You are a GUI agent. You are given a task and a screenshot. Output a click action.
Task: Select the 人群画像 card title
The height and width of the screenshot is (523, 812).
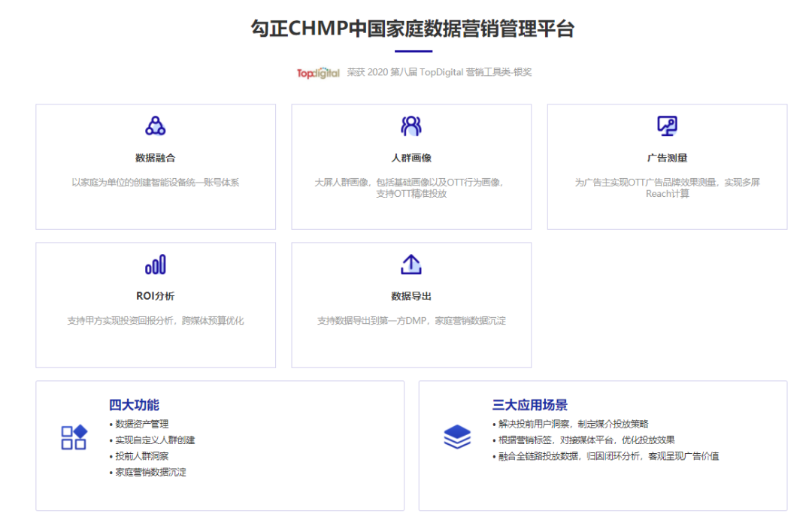[x=411, y=158]
